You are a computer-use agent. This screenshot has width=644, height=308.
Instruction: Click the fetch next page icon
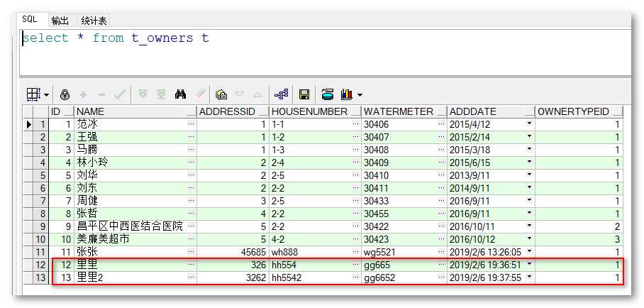tap(143, 94)
